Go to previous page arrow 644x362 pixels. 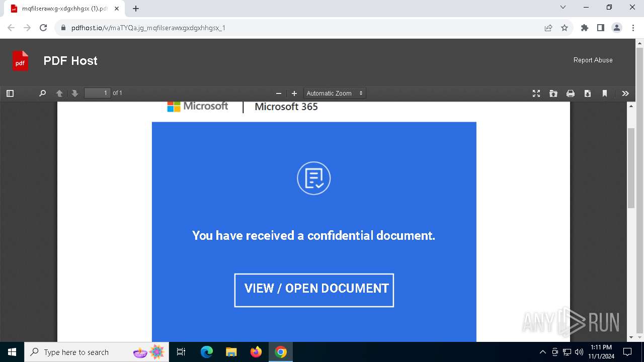(59, 94)
